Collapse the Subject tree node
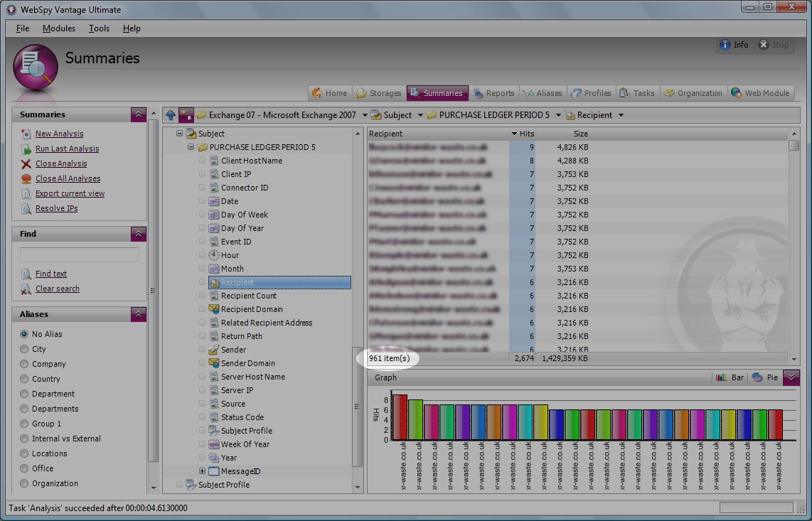The image size is (812, 521). coord(179,134)
